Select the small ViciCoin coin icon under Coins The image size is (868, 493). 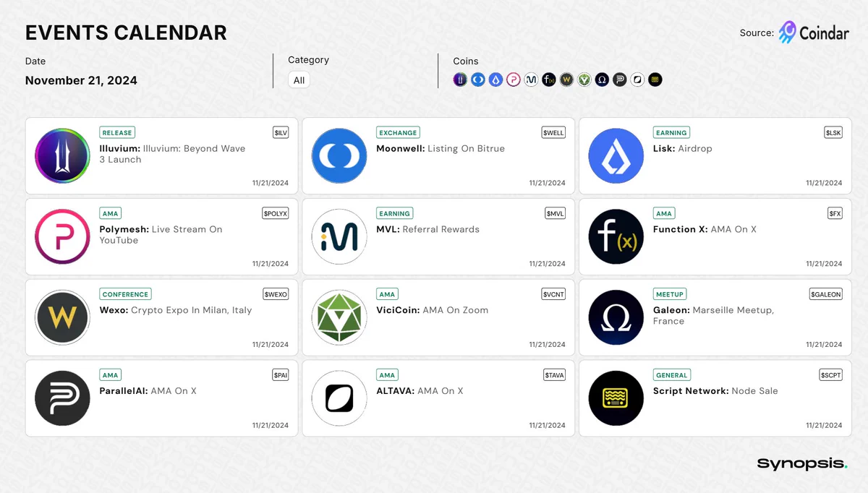[x=584, y=80]
